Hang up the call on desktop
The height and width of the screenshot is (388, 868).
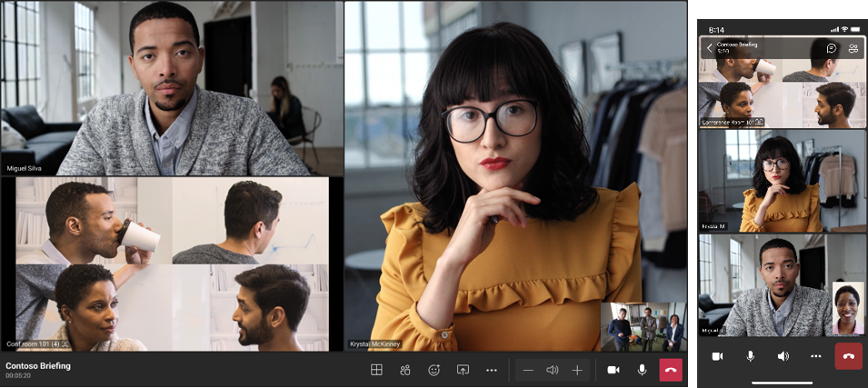pyautogui.click(x=671, y=371)
